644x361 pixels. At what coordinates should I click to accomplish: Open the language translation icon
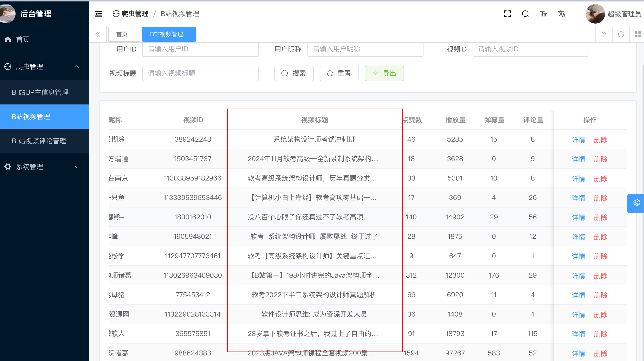562,14
